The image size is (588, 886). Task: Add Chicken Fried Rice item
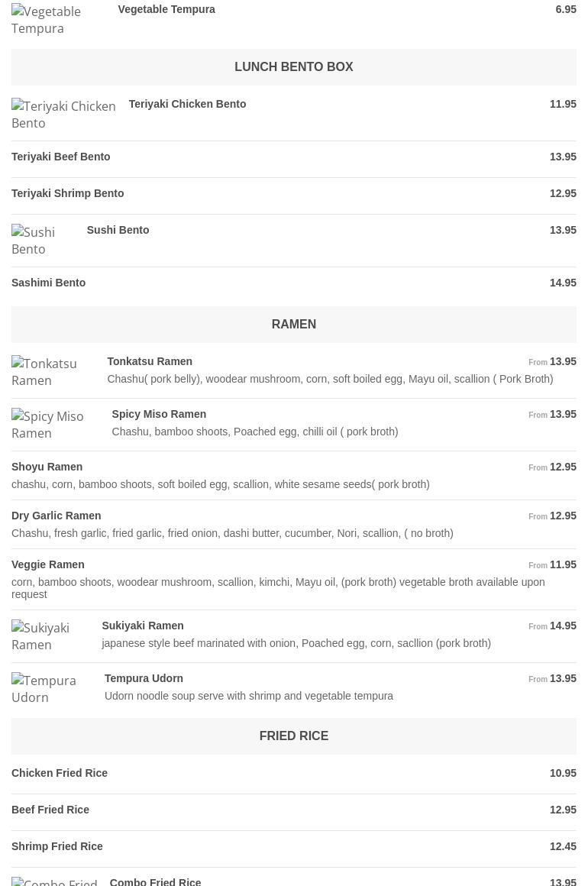click(60, 773)
